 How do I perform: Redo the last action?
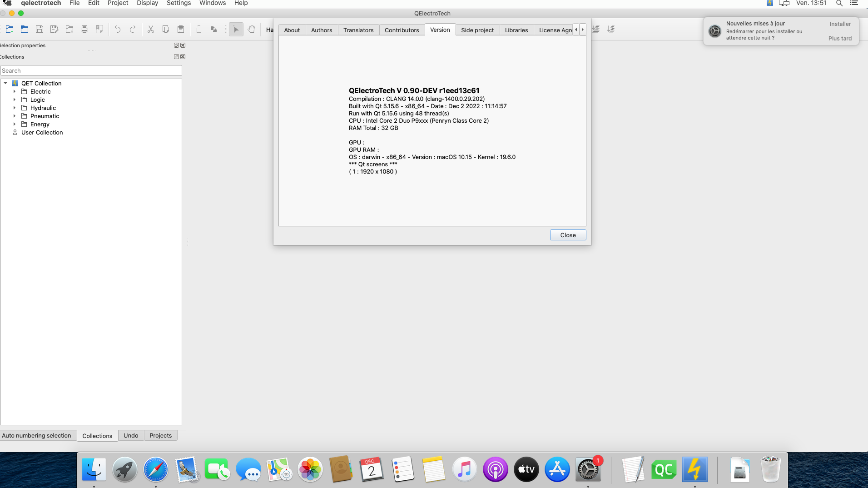(133, 30)
